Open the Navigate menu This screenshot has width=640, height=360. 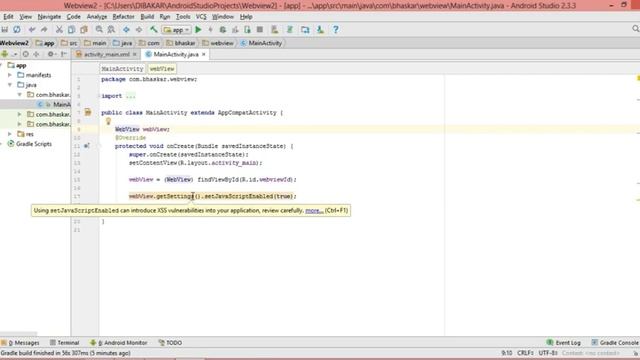[49, 17]
